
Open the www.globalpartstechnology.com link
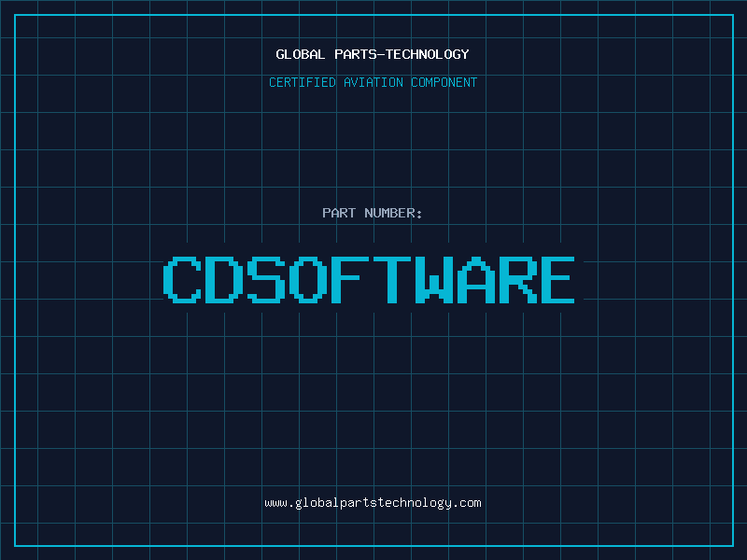click(x=373, y=503)
